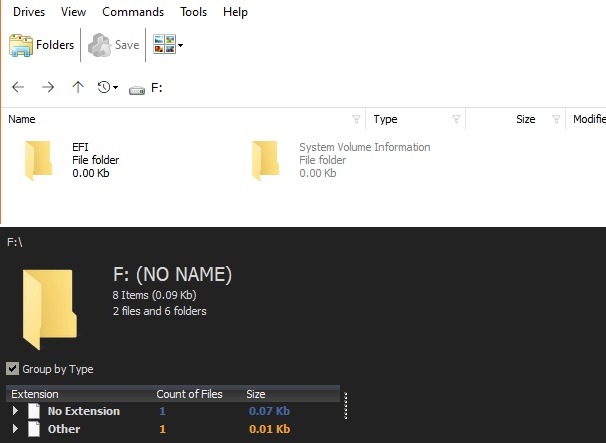Toggle the Folders pane button
Viewport: 606px width, 443px height.
tap(42, 45)
